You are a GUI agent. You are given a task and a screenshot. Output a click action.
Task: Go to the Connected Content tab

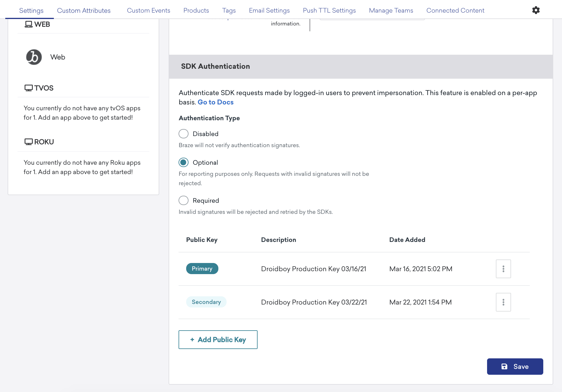click(x=455, y=11)
